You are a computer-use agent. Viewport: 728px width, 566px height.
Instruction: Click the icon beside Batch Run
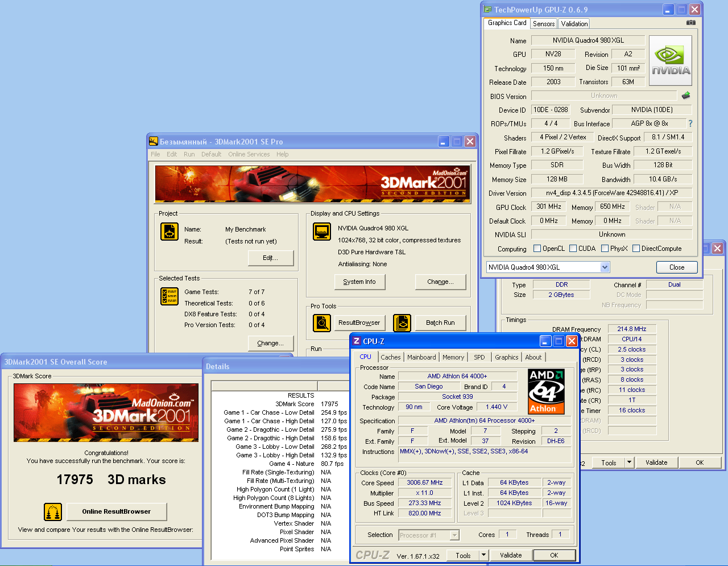(x=402, y=323)
